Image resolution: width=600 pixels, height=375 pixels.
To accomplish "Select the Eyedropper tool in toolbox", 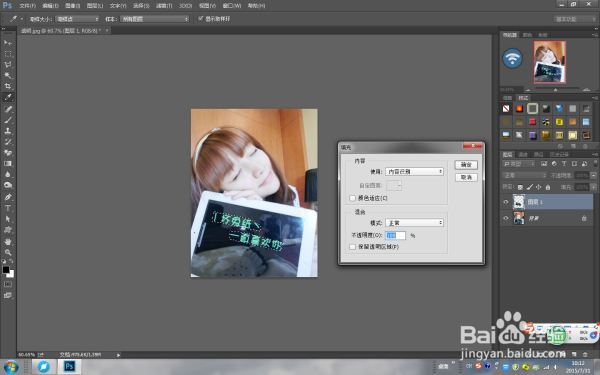I will tap(8, 97).
